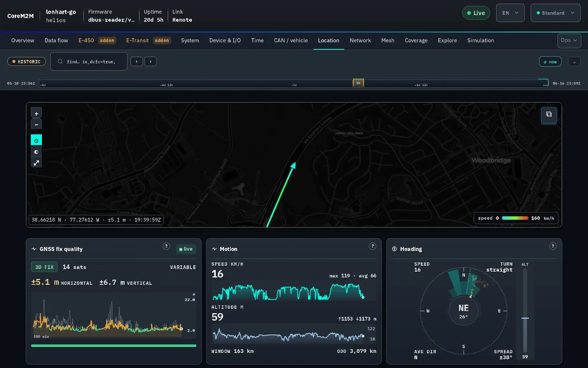The width and height of the screenshot is (588, 368).
Task: Expand timeline options chevron
Action: pos(574,62)
